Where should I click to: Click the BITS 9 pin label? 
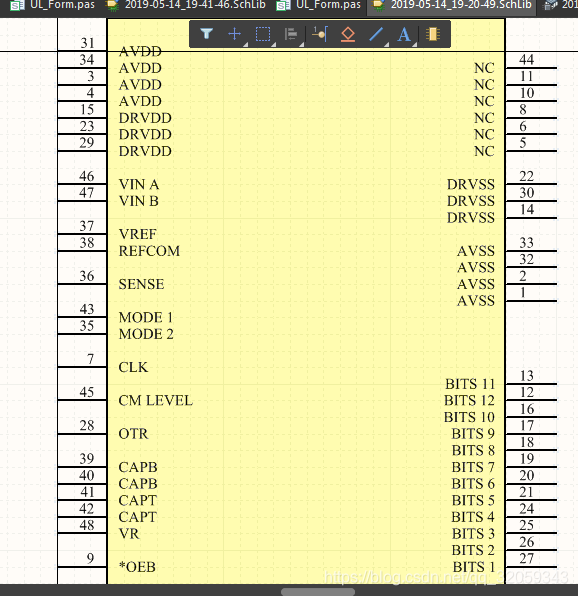coord(473,434)
